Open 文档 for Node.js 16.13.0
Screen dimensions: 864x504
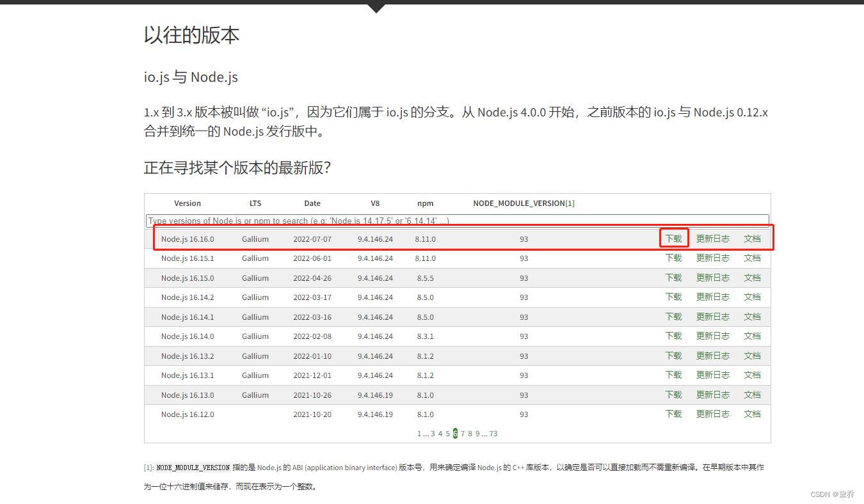752,395
